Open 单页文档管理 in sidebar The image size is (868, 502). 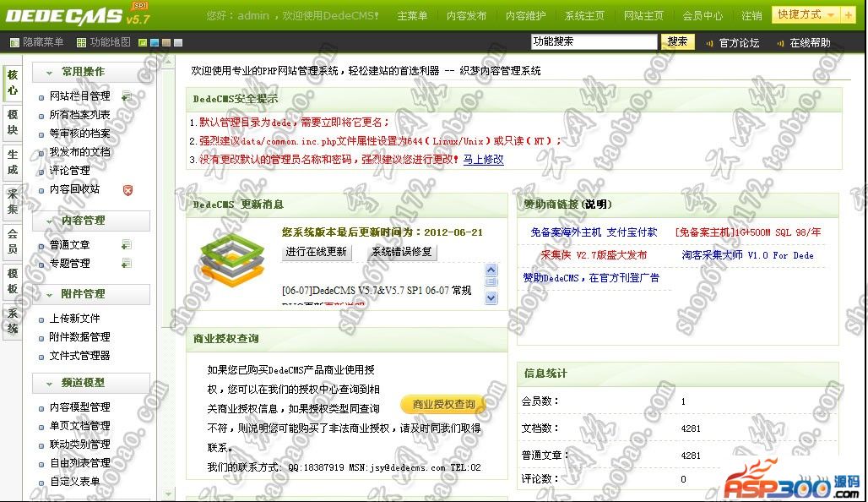tap(79, 426)
